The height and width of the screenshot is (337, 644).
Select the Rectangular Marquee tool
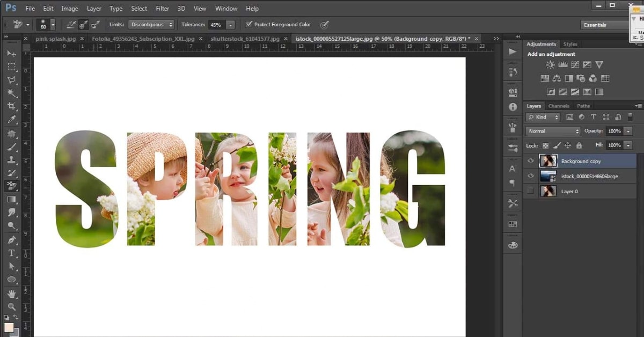pyautogui.click(x=11, y=67)
